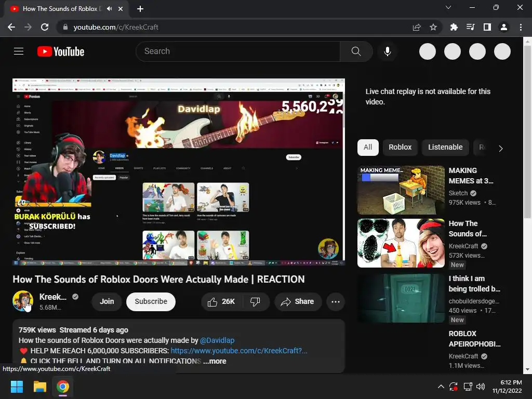This screenshot has height=399, width=532.
Task: Open the Sketch channel name
Action: click(458, 193)
